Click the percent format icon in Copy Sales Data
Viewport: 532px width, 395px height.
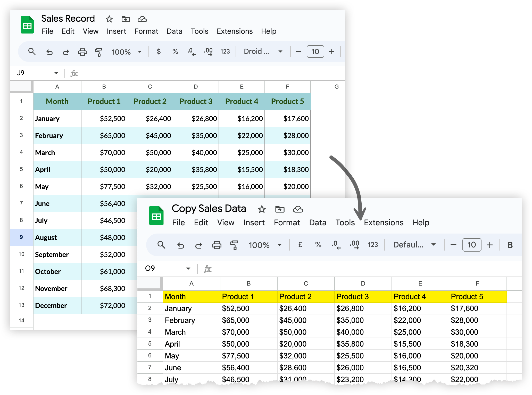point(318,245)
